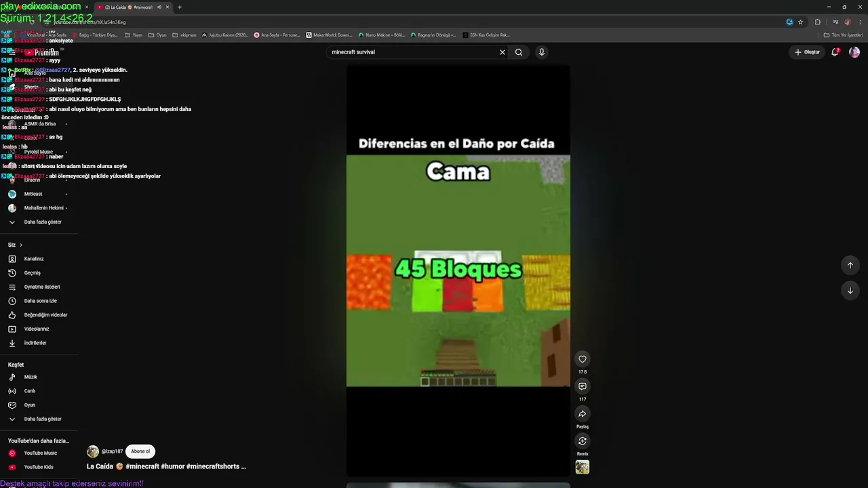The width and height of the screenshot is (868, 488).
Task: Open Videolarınız in the sidebar
Action: point(39,329)
